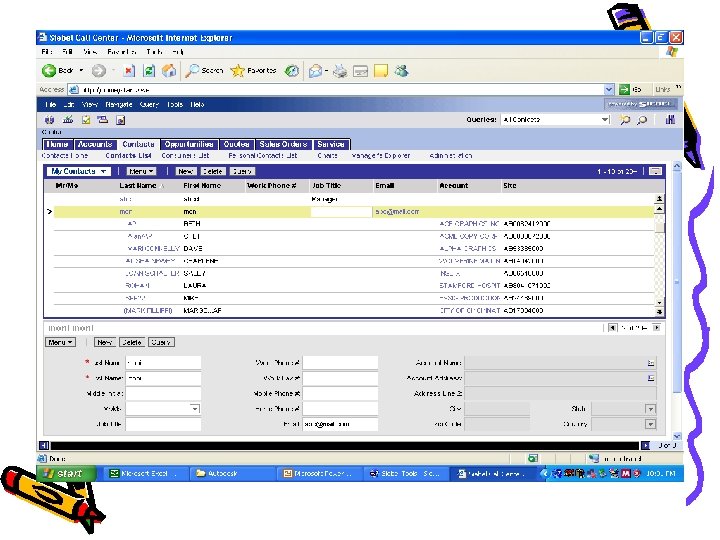Screen dimensions: 720x540
Task: Click the fifth Siebel toolbar document icon
Action: (121, 120)
